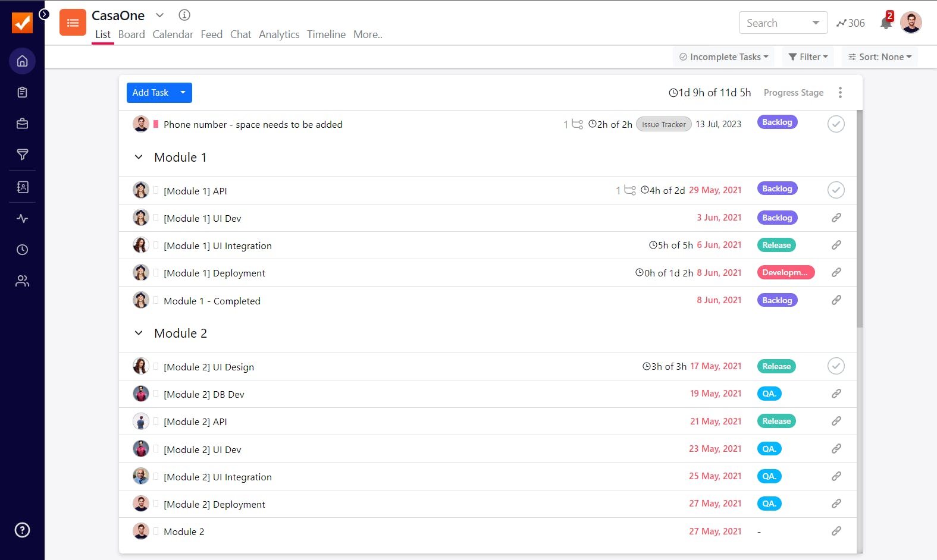Open the Incomplete Tasks dropdown

(723, 57)
